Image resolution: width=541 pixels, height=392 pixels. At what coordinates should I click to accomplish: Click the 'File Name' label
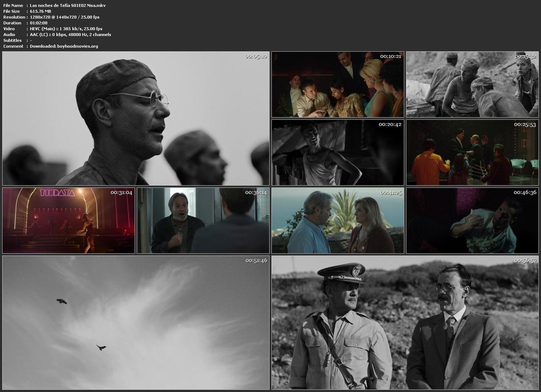point(13,5)
